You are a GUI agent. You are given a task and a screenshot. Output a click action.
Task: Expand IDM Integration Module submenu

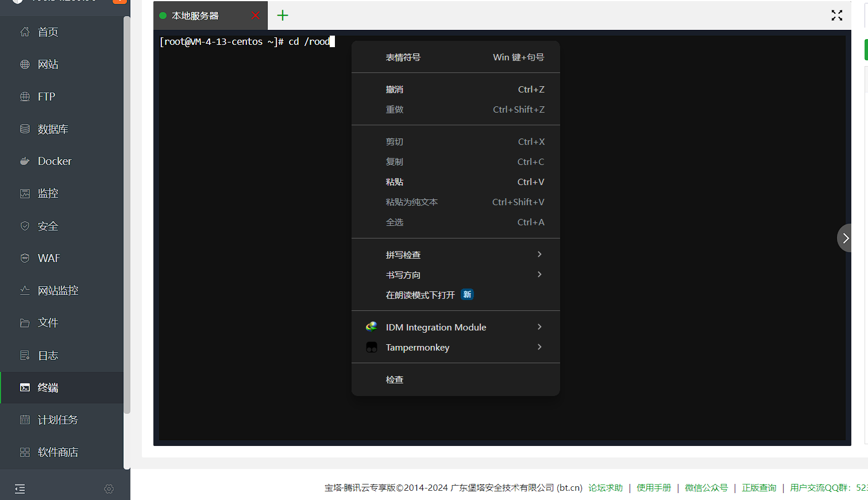[x=456, y=327]
